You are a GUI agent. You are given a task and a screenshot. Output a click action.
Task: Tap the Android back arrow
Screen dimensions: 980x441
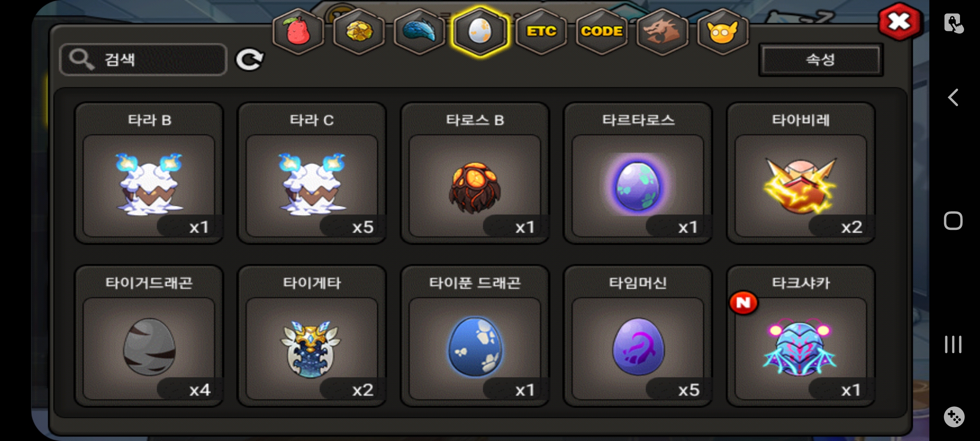pos(953,98)
